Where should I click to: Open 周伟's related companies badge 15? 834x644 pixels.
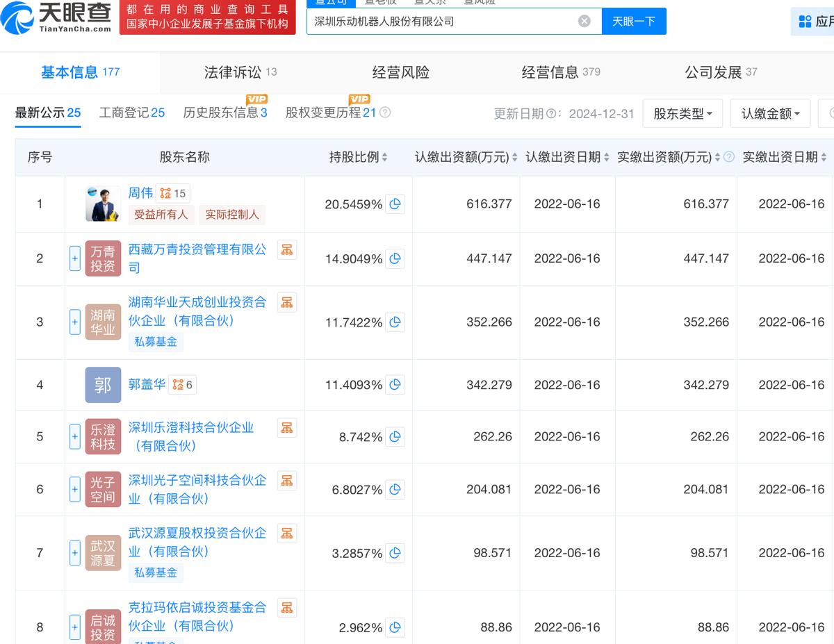(x=172, y=193)
